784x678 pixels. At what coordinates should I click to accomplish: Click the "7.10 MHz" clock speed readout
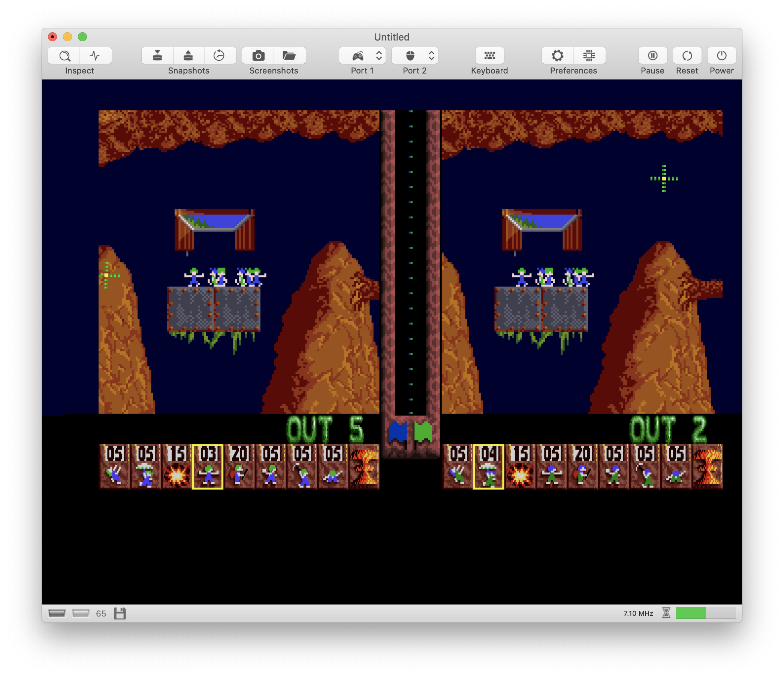638,613
